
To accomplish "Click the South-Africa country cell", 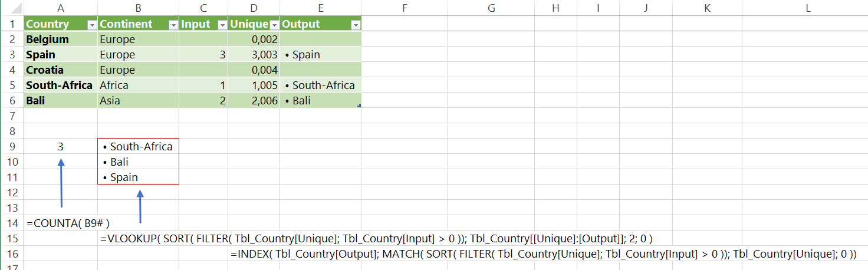I will coord(59,85).
